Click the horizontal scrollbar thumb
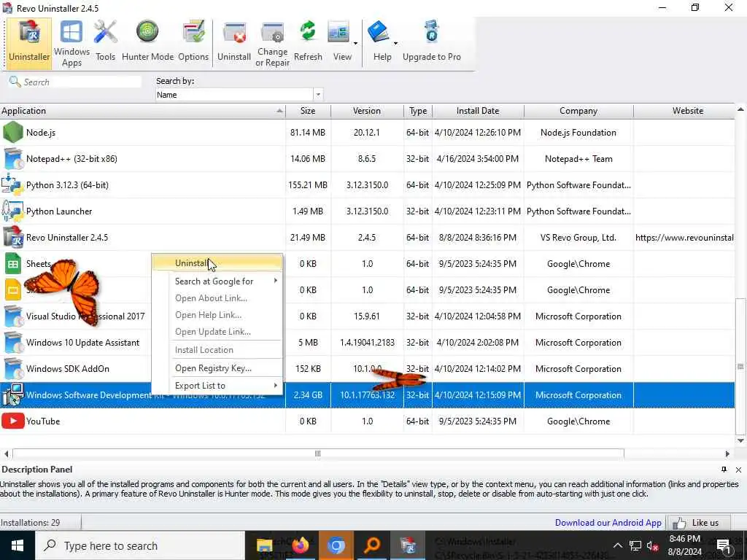This screenshot has width=747, height=560. click(318, 454)
